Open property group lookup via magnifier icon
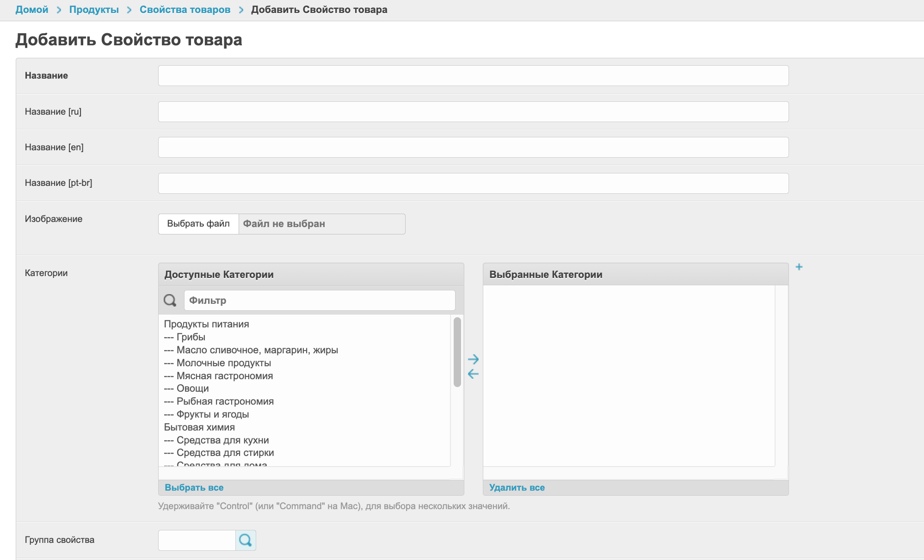 246,540
